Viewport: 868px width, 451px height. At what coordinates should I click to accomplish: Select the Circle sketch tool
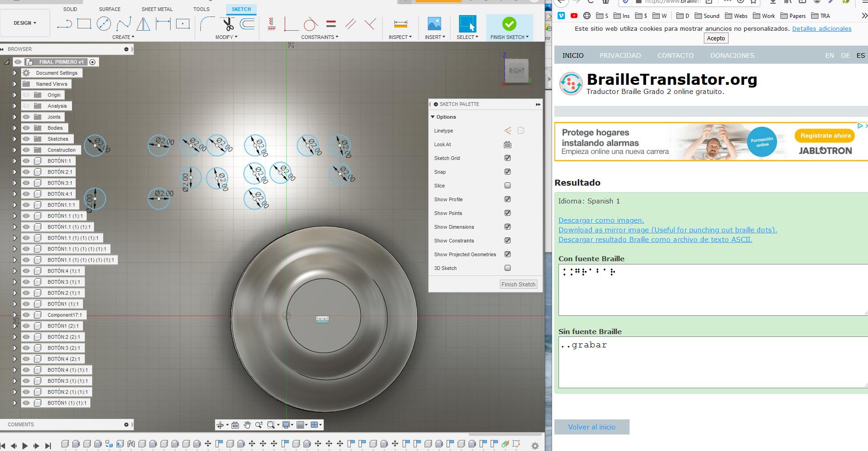click(104, 24)
